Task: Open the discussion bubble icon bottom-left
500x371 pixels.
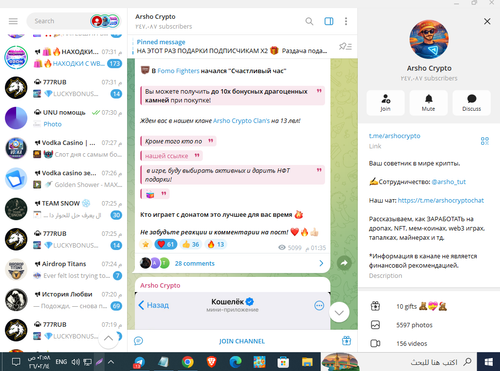Action: (138, 341)
